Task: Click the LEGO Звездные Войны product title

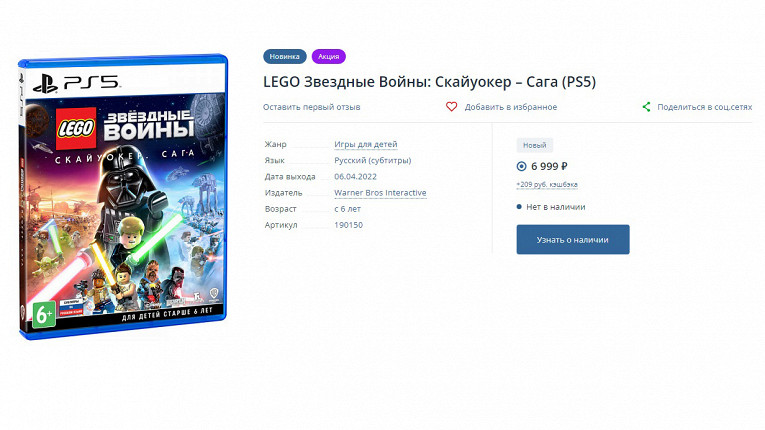Action: tap(429, 81)
